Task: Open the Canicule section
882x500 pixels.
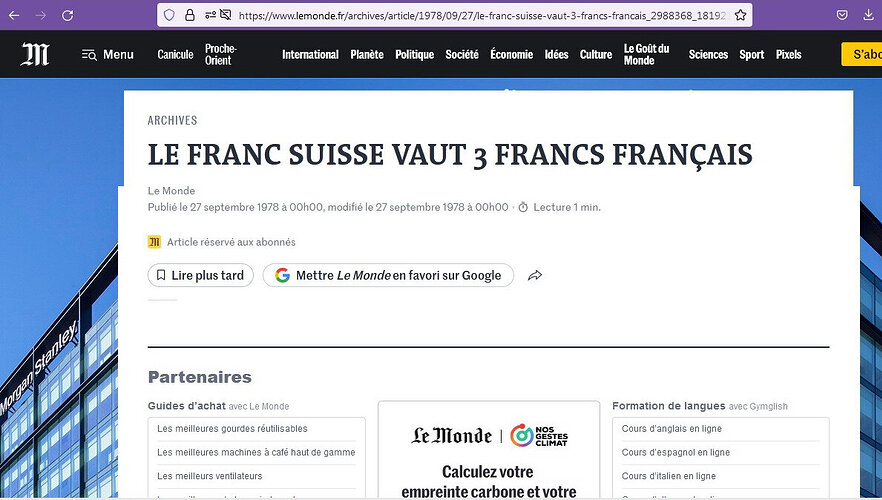Action: pos(176,55)
